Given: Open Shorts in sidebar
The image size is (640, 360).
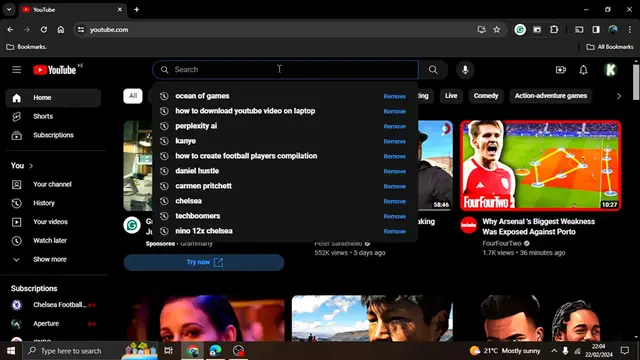Looking at the screenshot, I should tap(53, 116).
